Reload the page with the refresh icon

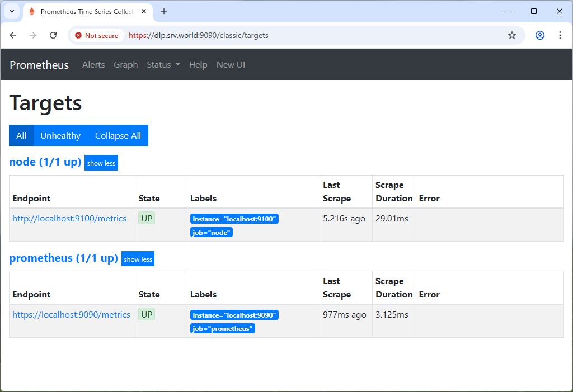pyautogui.click(x=53, y=35)
